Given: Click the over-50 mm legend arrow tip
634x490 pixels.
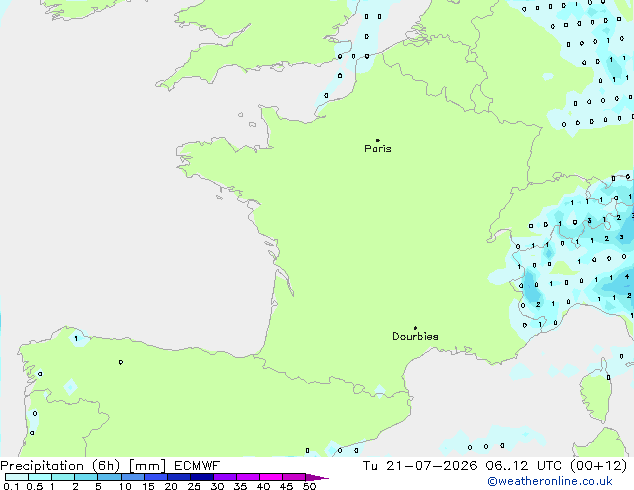Looking at the screenshot, I should 319,477.
